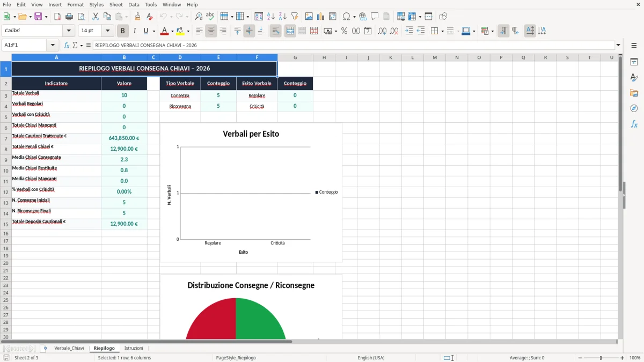Switch to the Istruzioni sheet tab
The height and width of the screenshot is (362, 644).
click(134, 348)
